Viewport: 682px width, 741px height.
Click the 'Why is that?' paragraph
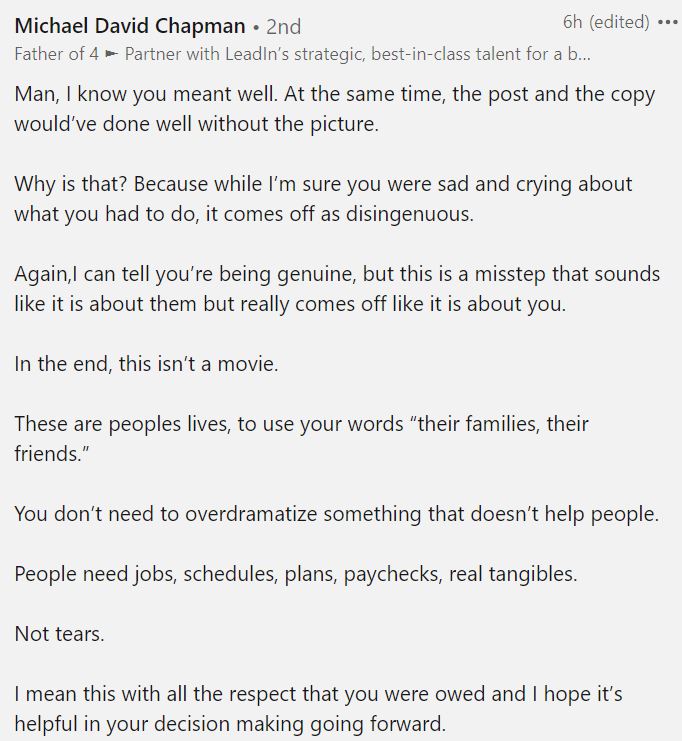click(x=323, y=199)
